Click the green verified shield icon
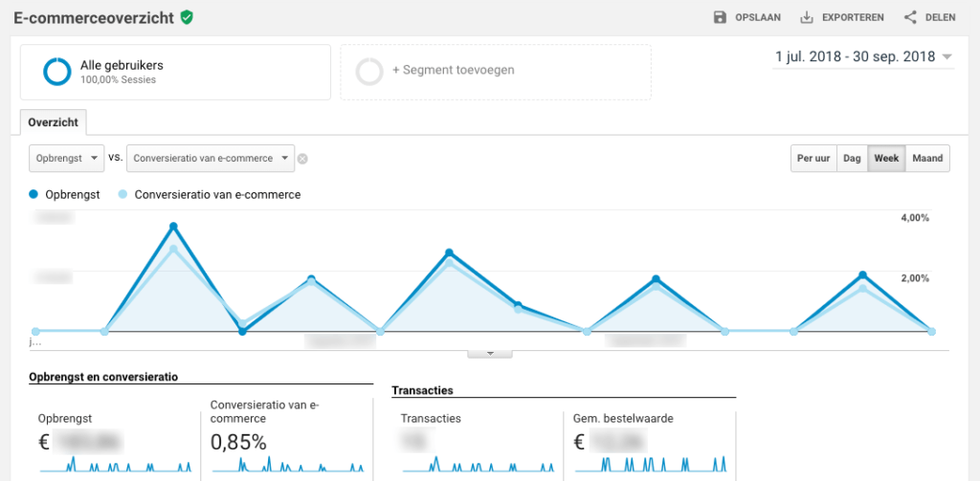The height and width of the screenshot is (481, 980). (187, 17)
